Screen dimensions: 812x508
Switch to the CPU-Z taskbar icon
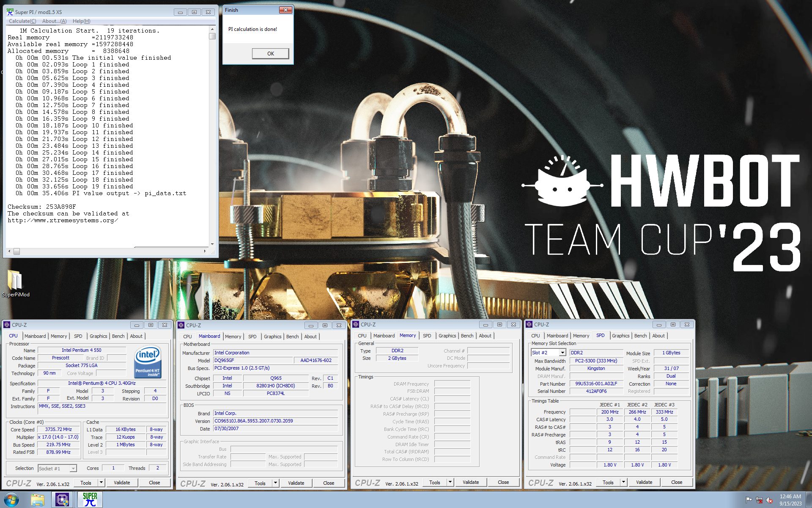tap(62, 500)
